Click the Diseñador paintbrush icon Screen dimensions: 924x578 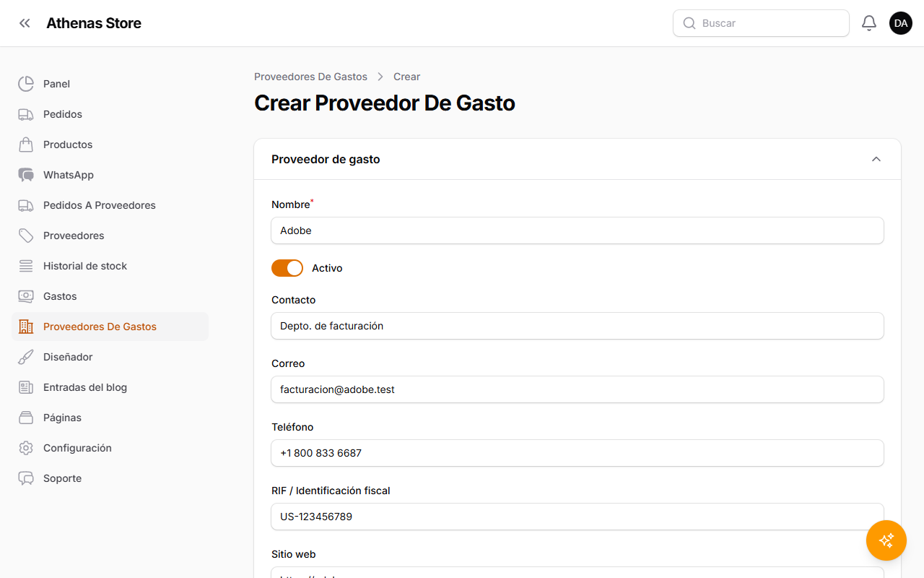point(26,357)
